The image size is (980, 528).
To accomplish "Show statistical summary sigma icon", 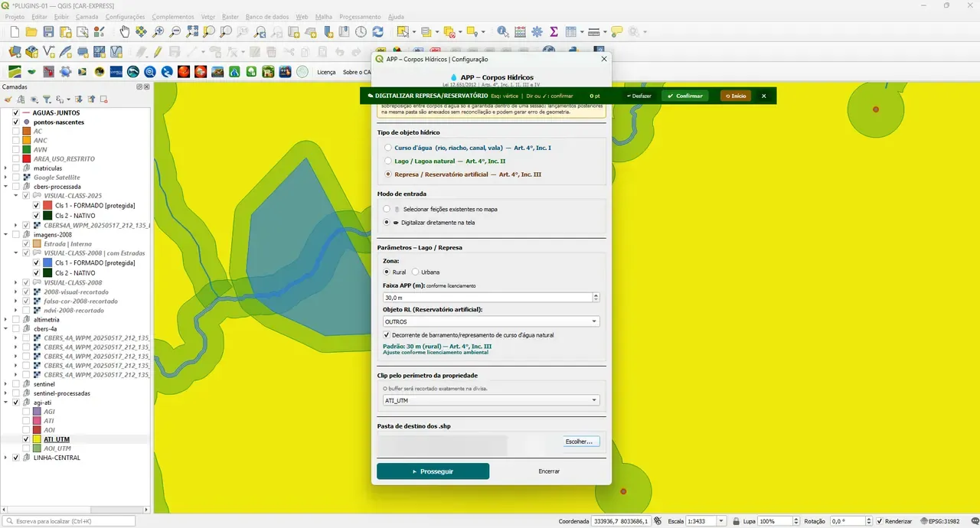I will click(554, 32).
